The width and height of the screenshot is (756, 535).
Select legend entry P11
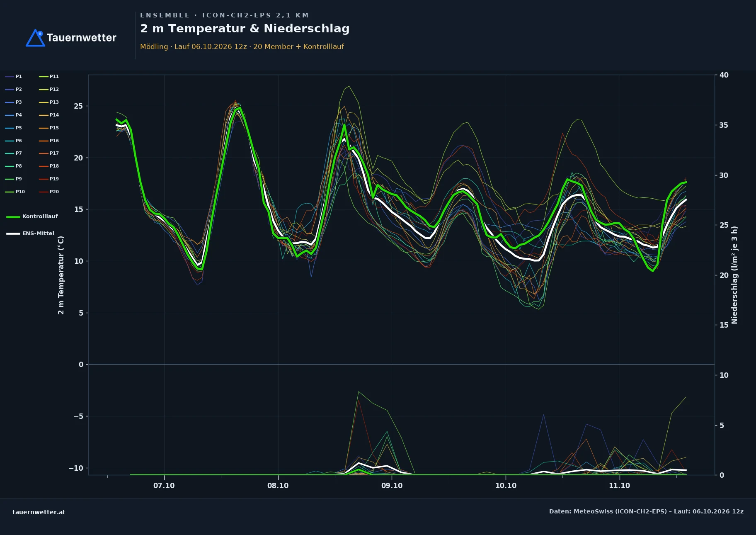coord(49,76)
